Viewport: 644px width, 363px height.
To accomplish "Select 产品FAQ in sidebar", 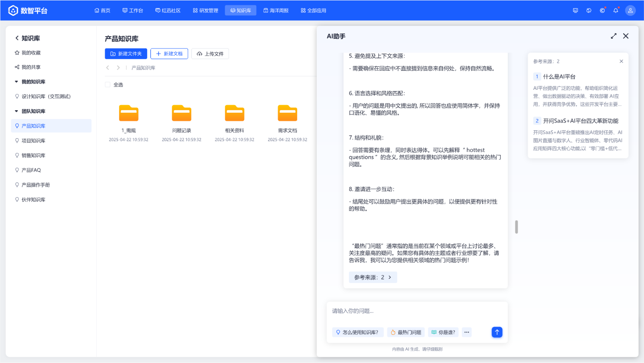I will click(x=51, y=170).
